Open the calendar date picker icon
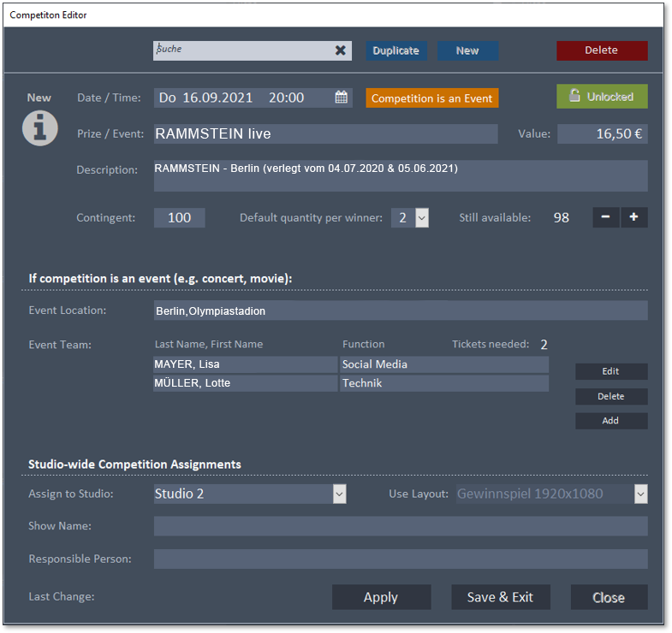This screenshot has width=672, height=633. click(x=342, y=98)
